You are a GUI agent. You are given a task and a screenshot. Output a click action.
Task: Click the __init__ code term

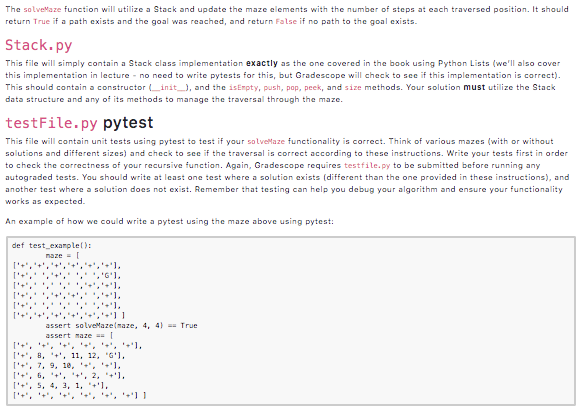coord(169,87)
